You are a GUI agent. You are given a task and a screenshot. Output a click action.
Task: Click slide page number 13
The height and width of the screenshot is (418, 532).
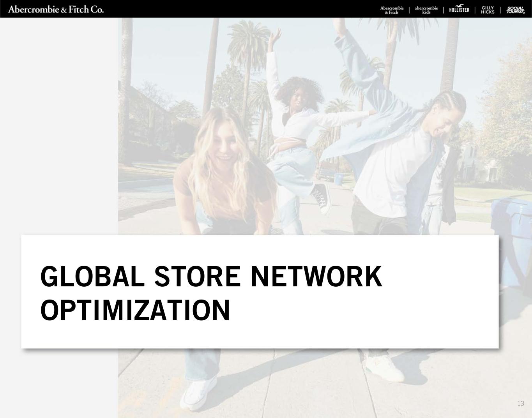520,404
